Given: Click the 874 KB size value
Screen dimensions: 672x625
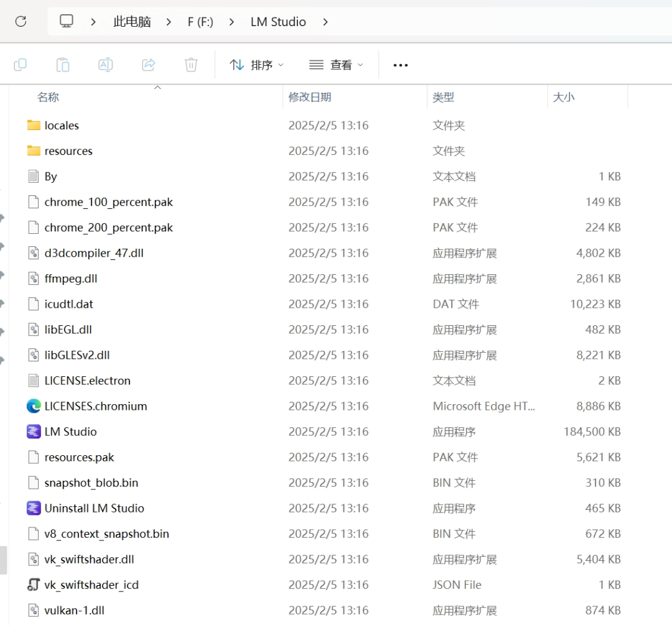Looking at the screenshot, I should pos(603,610).
